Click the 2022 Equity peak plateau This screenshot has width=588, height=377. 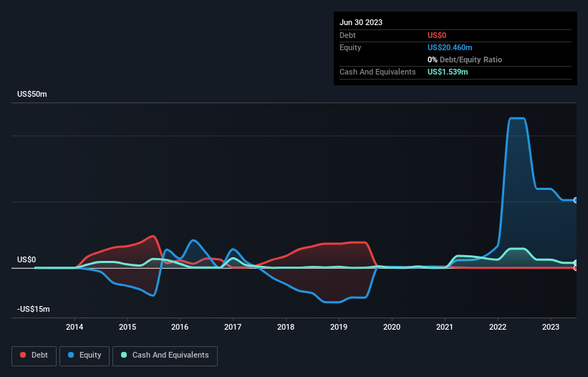(x=517, y=118)
